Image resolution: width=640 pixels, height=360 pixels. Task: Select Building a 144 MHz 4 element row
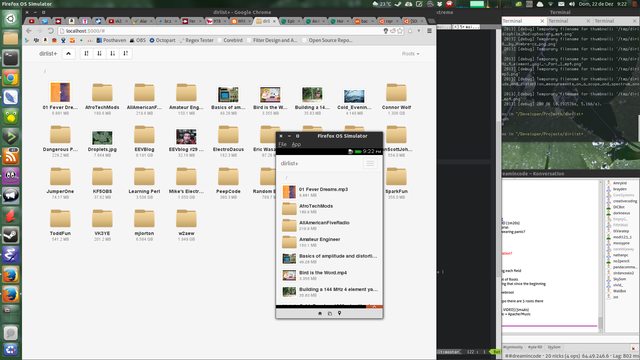[329, 292]
